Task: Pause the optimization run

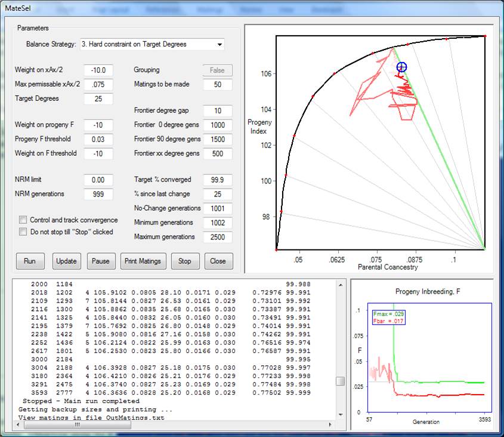Action: [x=101, y=261]
